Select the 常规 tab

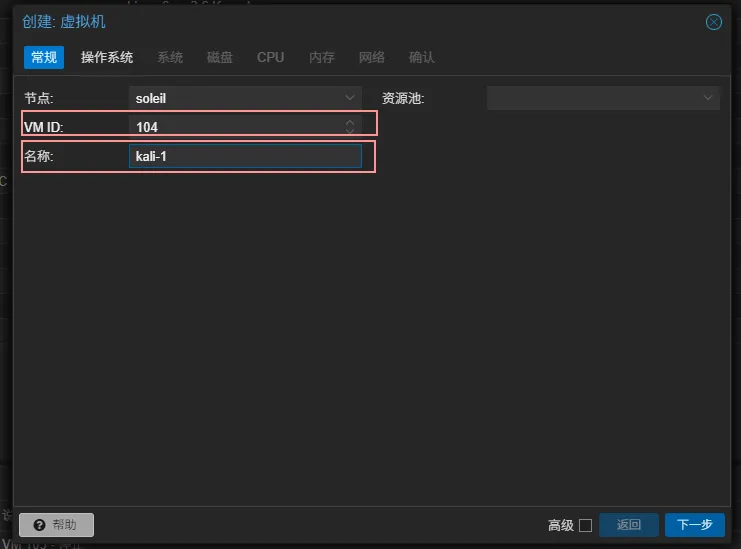coord(44,57)
